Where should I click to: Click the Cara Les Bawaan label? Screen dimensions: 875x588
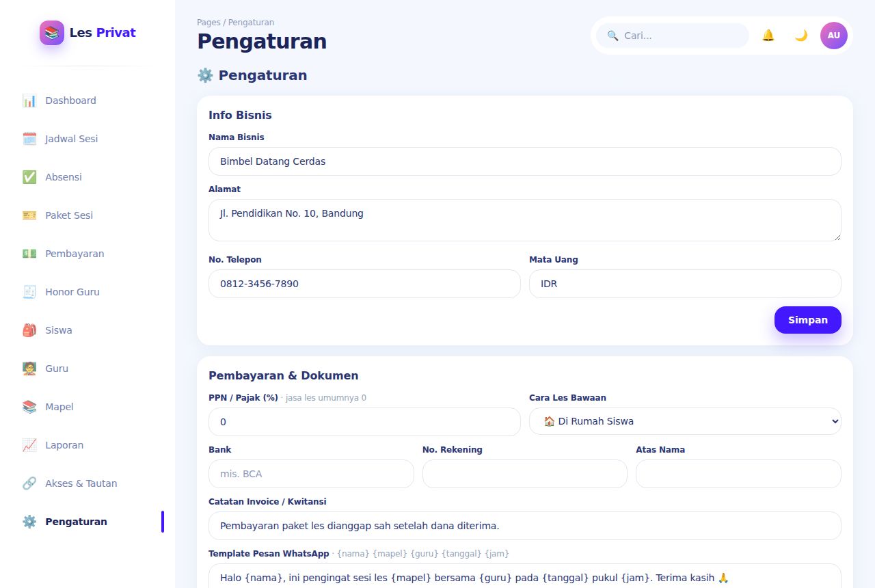pos(567,398)
